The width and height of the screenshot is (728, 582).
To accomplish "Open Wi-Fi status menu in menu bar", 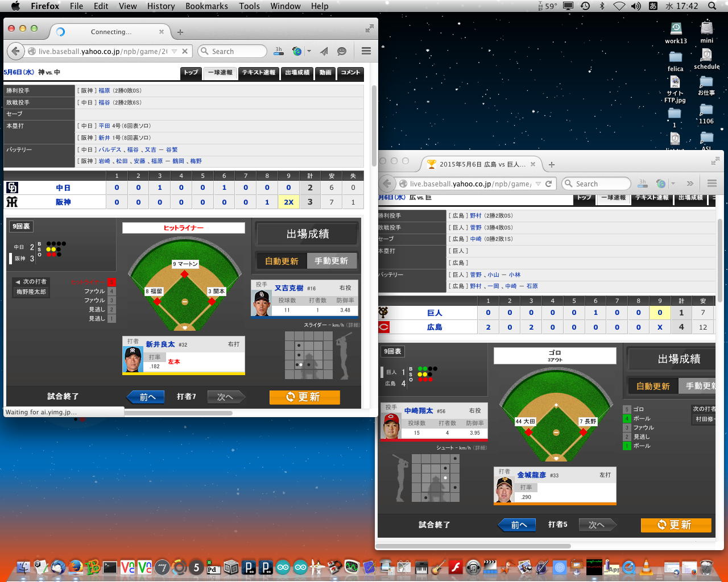I will 619,6.
